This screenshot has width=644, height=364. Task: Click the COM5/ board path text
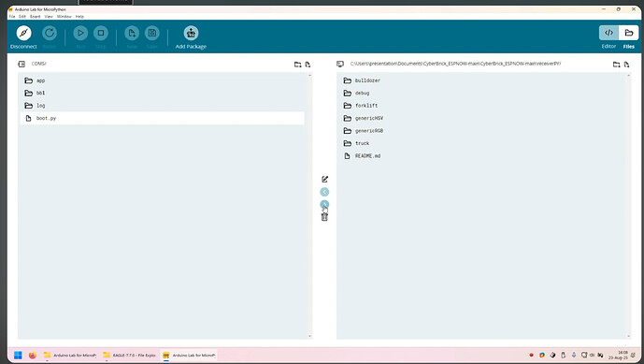click(38, 64)
